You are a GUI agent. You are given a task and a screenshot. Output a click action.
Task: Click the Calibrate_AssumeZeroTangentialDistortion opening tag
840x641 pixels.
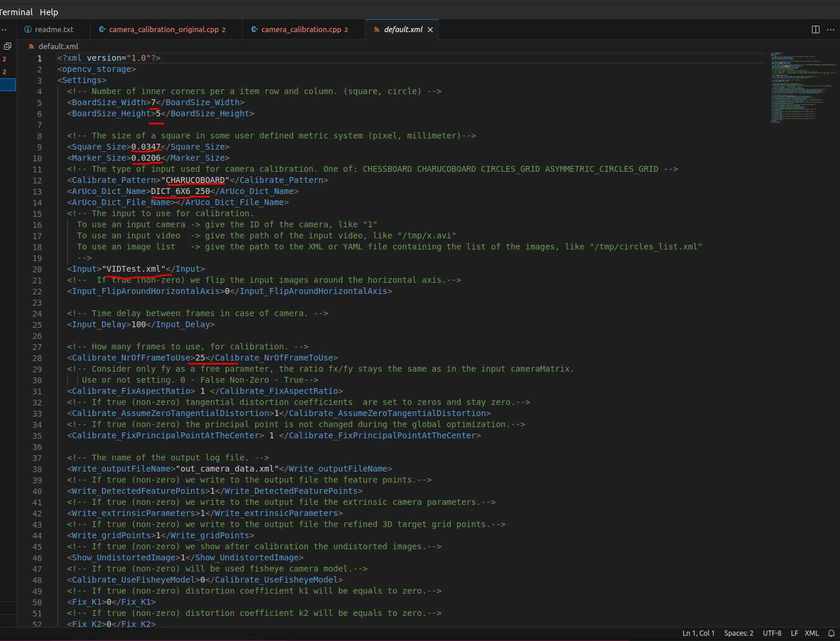[170, 413]
